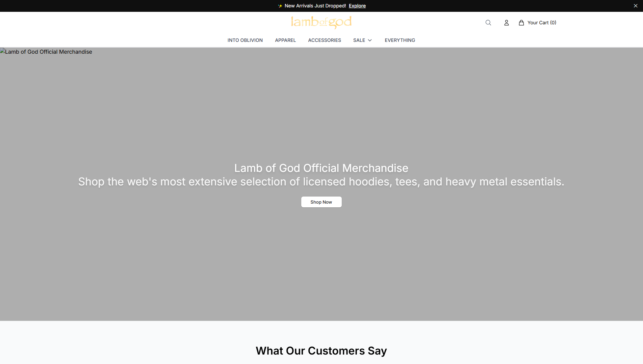Go to the APPAREL menu
Image resolution: width=643 pixels, height=364 pixels.
(285, 40)
